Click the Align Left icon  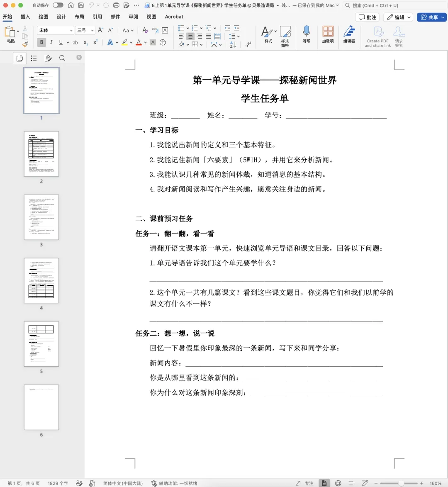tap(181, 37)
